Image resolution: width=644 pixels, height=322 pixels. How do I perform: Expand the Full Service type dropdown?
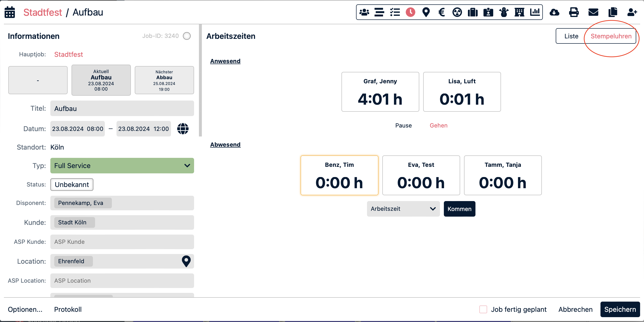click(x=122, y=166)
